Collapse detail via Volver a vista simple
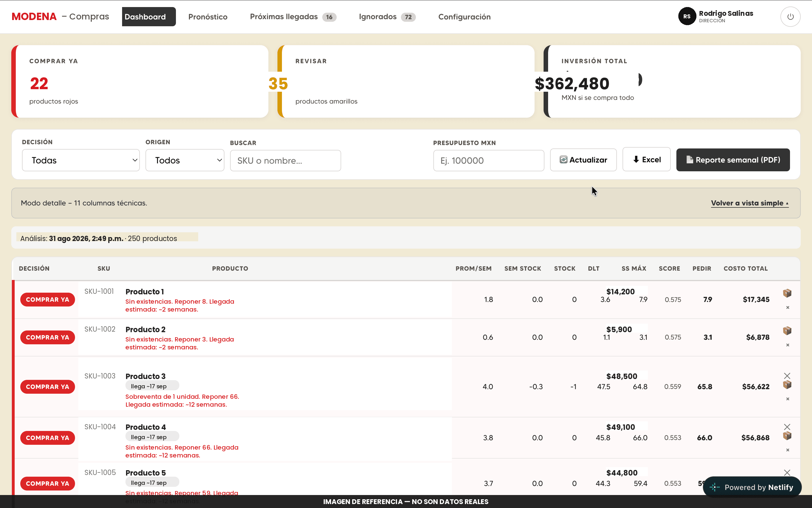Image resolution: width=812 pixels, height=508 pixels. [750, 203]
